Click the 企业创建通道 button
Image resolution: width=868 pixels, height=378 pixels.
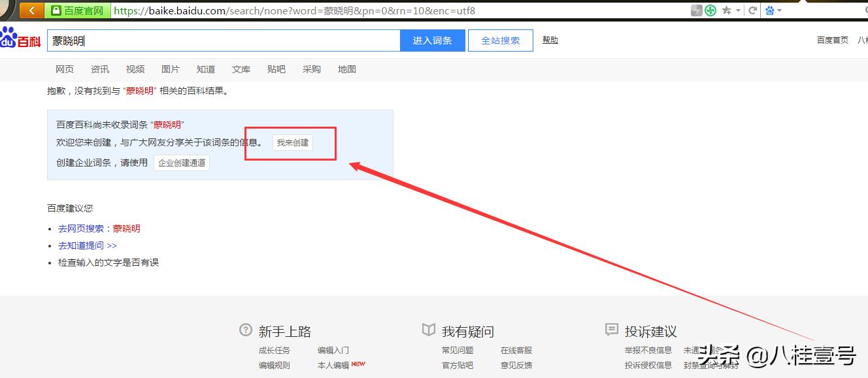(x=181, y=163)
